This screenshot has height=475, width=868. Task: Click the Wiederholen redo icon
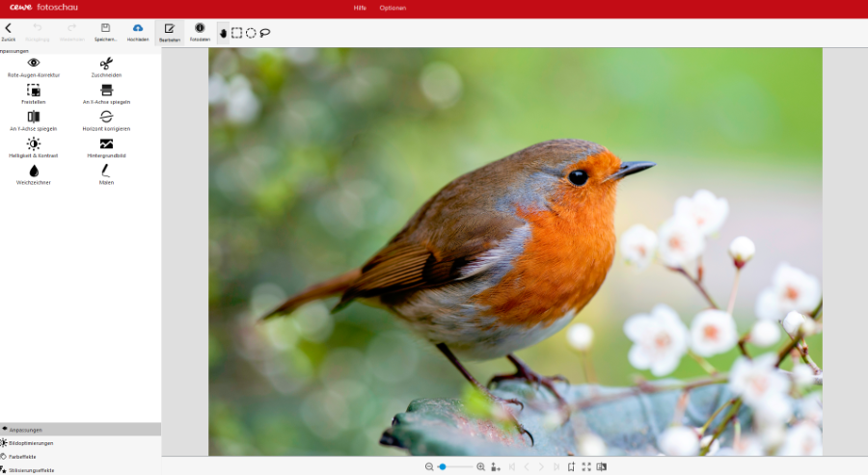(x=72, y=28)
